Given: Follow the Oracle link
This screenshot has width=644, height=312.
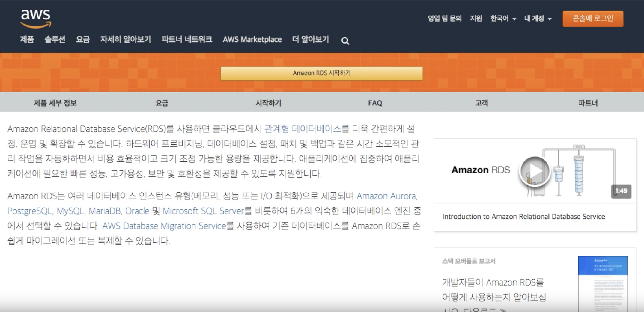Looking at the screenshot, I should (x=137, y=211).
